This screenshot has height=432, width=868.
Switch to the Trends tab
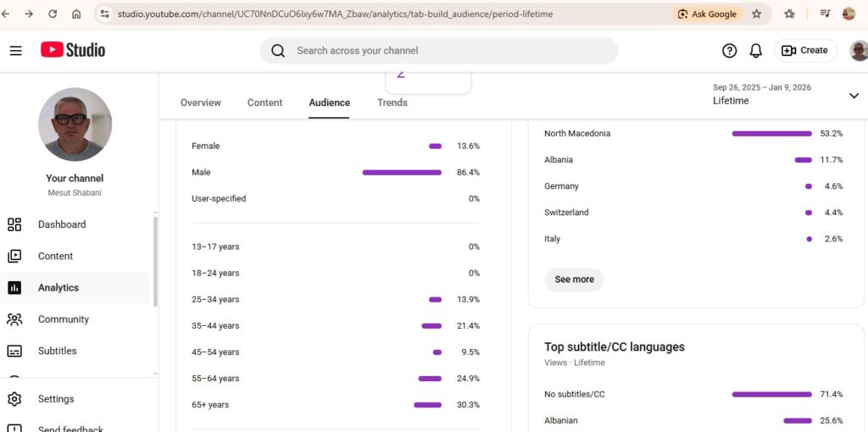point(392,102)
